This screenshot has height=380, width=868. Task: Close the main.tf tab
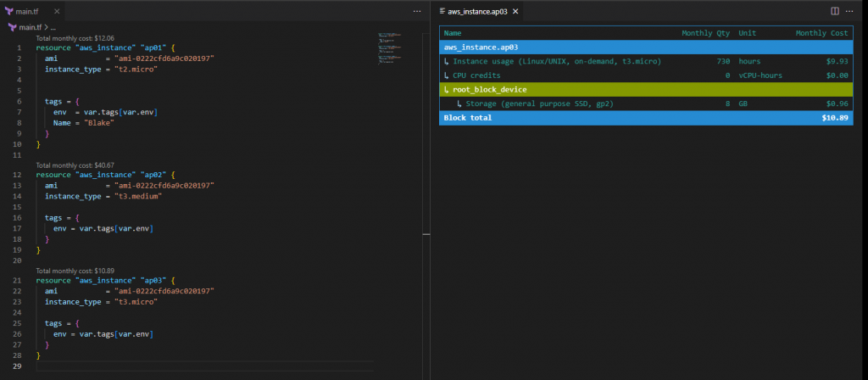pyautogui.click(x=56, y=11)
